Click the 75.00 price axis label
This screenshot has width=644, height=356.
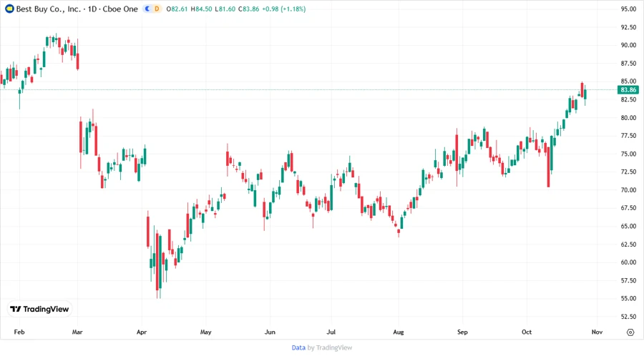[x=628, y=154]
